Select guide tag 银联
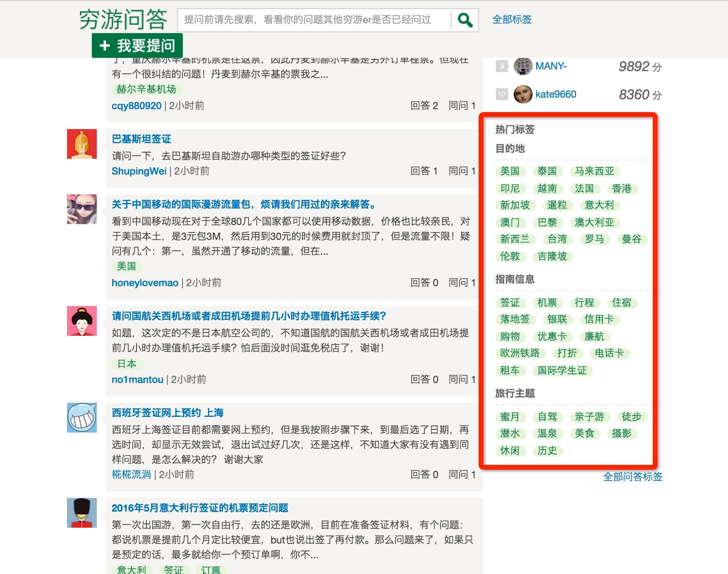This screenshot has height=574, width=728. click(557, 319)
